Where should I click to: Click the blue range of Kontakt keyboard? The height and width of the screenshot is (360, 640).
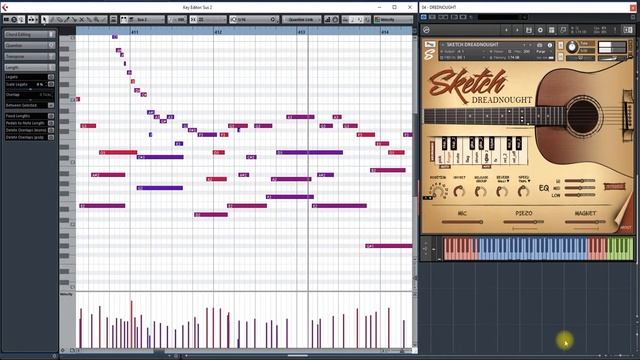point(533,249)
